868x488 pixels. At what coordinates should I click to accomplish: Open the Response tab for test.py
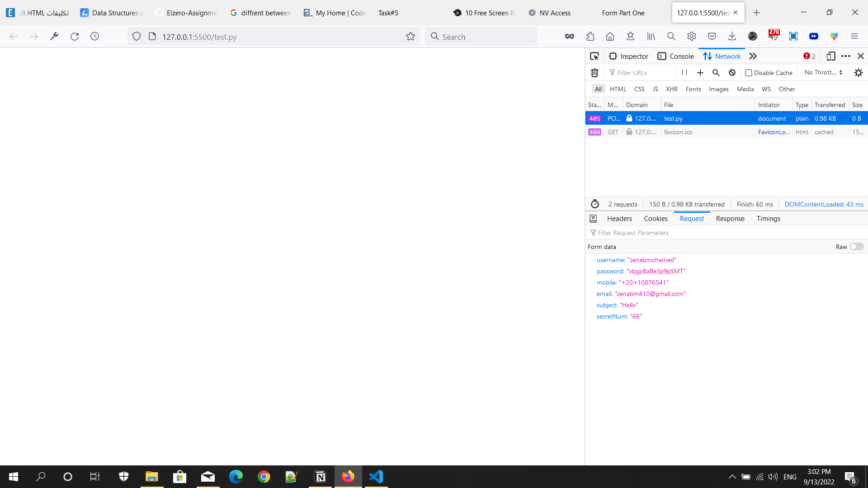[730, 219]
